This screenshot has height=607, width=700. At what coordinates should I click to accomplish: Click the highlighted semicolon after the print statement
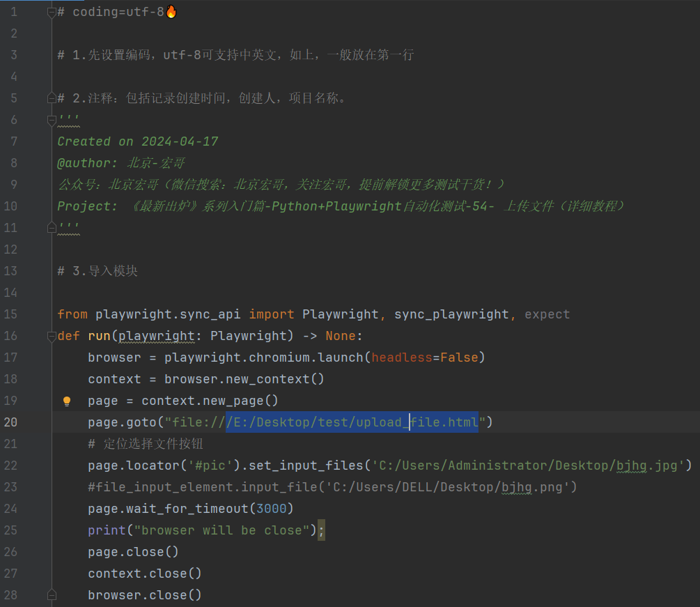tap(321, 530)
